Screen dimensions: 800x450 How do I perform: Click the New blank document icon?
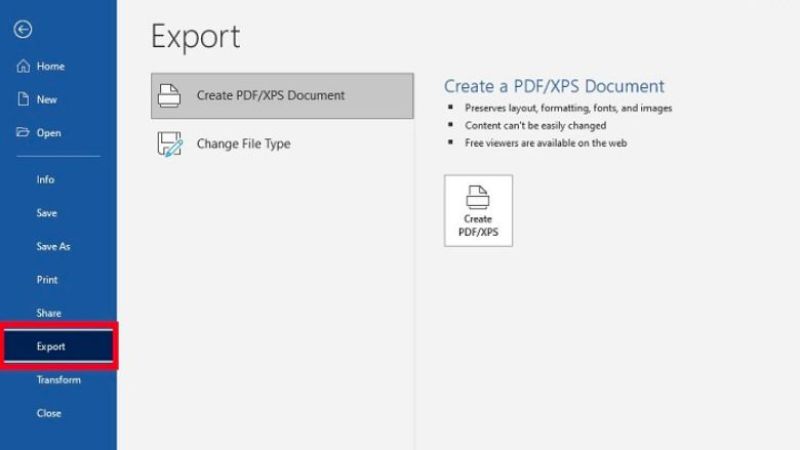pyautogui.click(x=22, y=99)
